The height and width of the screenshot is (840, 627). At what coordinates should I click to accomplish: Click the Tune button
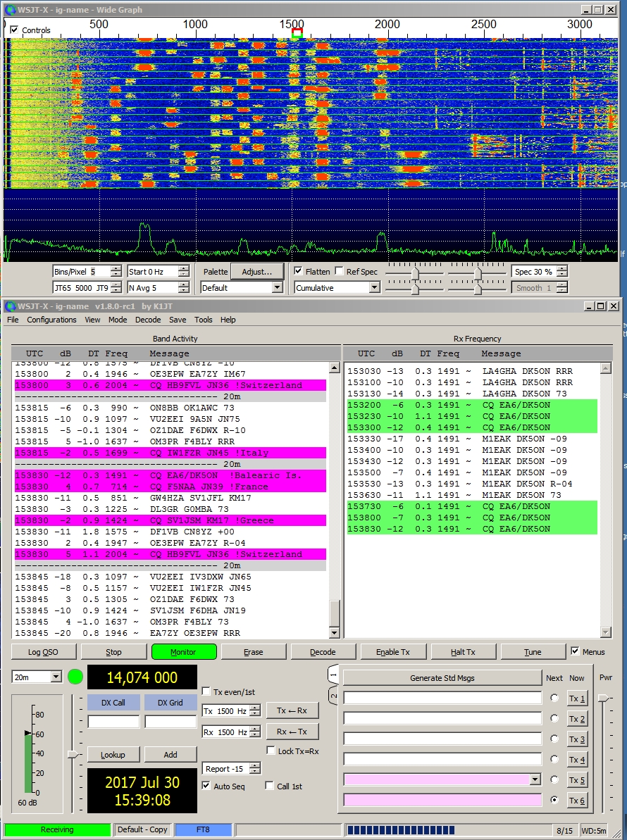point(533,652)
